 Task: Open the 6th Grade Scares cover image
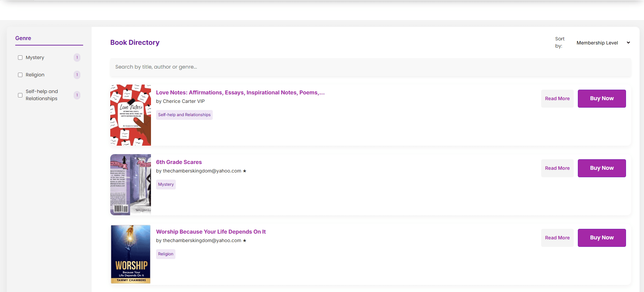coord(131,185)
